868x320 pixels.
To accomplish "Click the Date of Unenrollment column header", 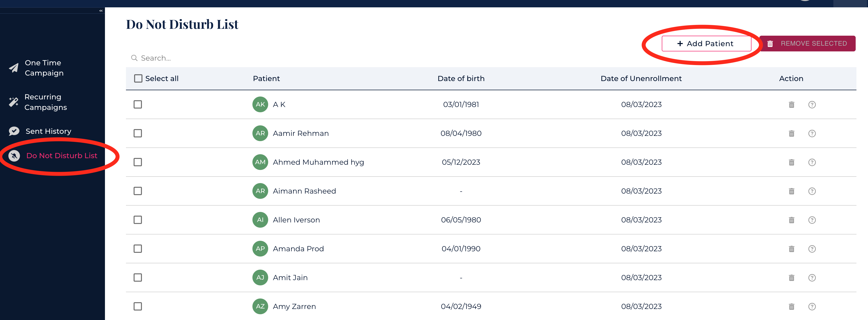I will [641, 78].
